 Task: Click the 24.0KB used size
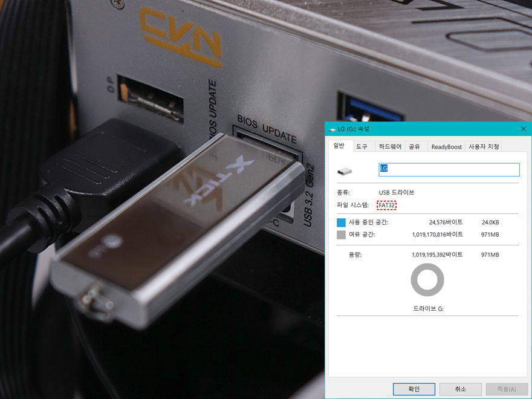(x=490, y=222)
